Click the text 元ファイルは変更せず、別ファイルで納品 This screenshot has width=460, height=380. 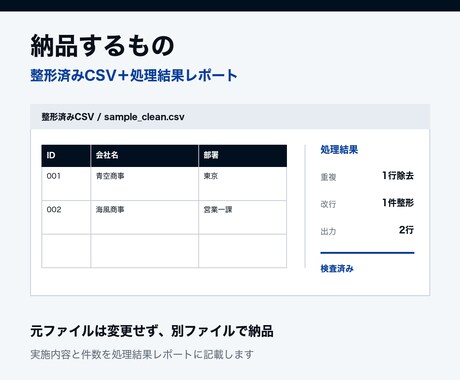coord(152,331)
